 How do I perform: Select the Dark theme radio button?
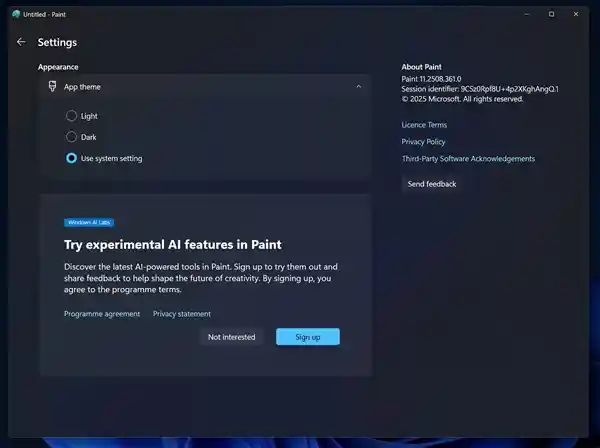click(x=71, y=137)
